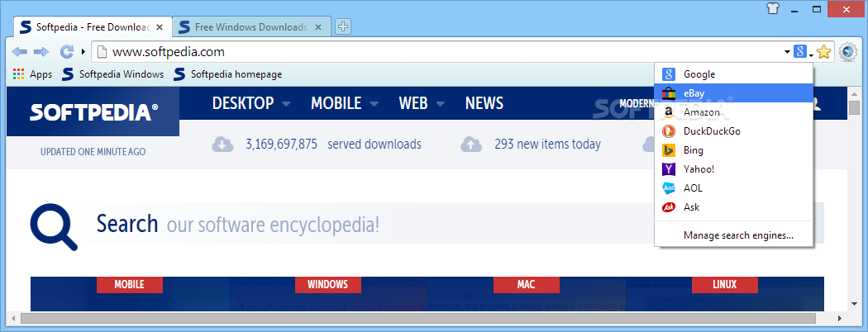Image resolution: width=868 pixels, height=332 pixels.
Task: Reload the current page
Action: (x=67, y=52)
